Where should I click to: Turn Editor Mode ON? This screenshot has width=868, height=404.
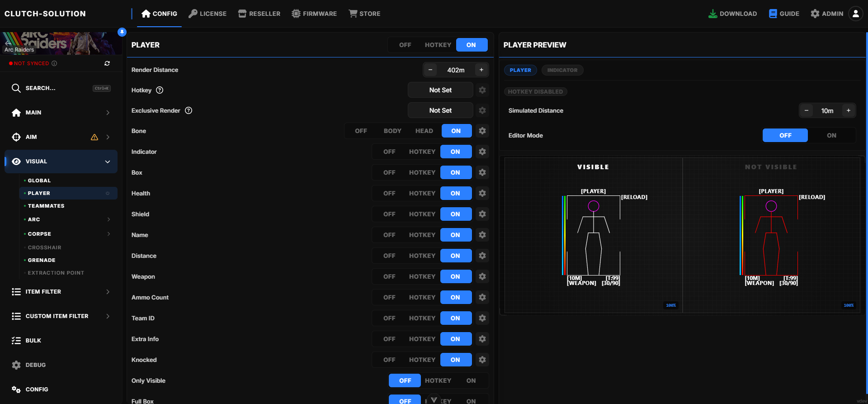(x=831, y=135)
